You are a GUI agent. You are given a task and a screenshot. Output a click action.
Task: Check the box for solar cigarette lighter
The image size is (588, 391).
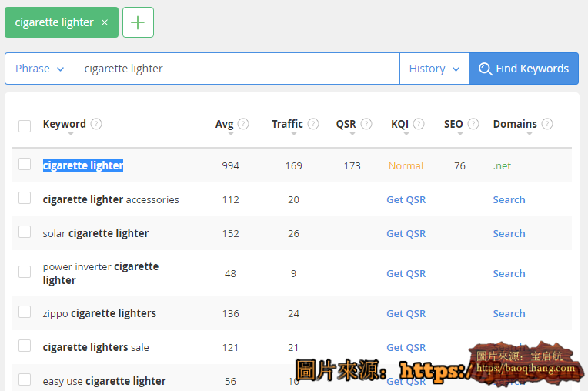[x=25, y=232]
